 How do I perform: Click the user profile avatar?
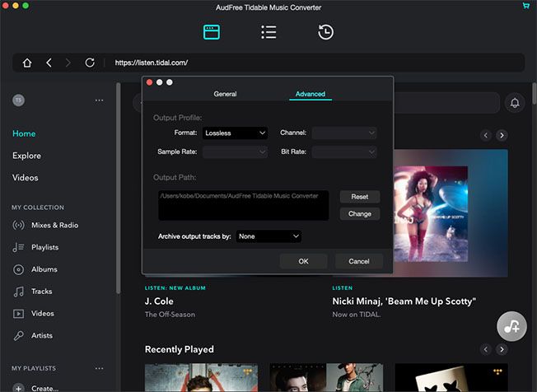coord(18,100)
